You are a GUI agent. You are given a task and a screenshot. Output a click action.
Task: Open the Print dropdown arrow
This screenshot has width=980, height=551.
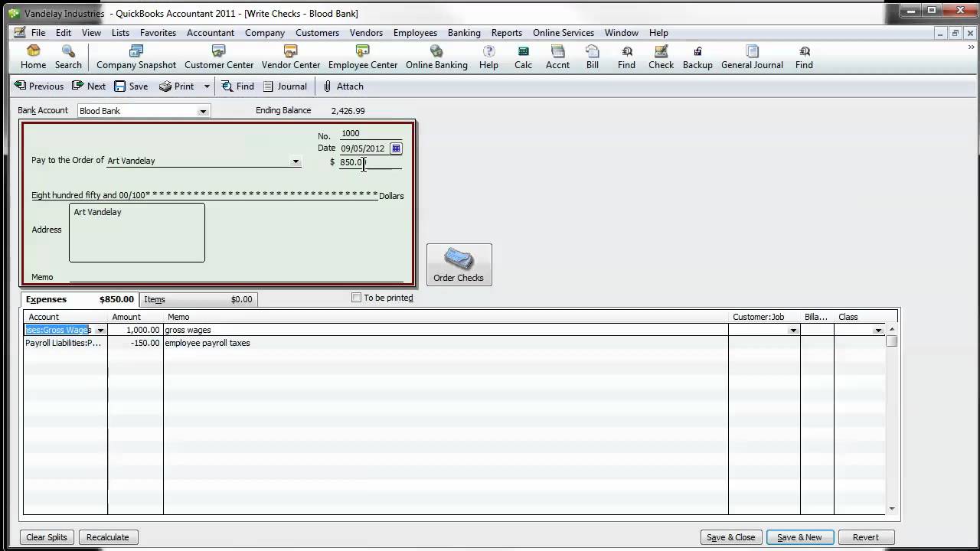[207, 86]
